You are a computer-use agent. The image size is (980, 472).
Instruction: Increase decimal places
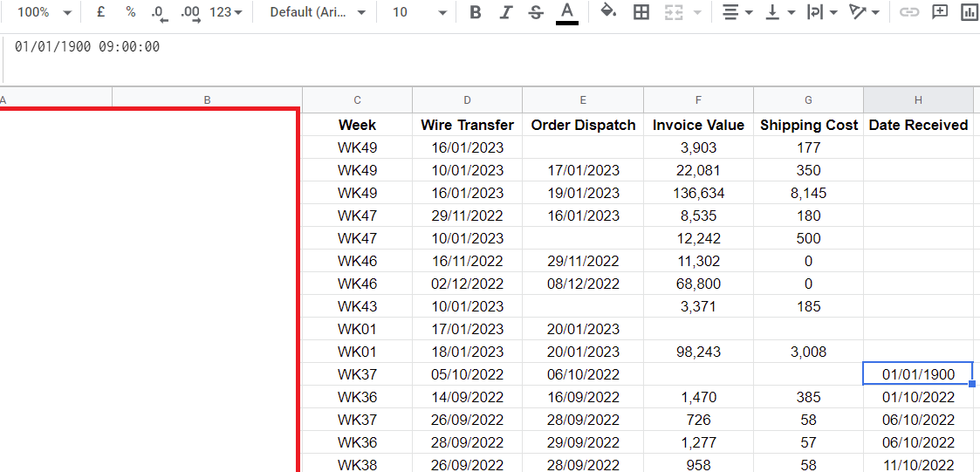tap(190, 12)
